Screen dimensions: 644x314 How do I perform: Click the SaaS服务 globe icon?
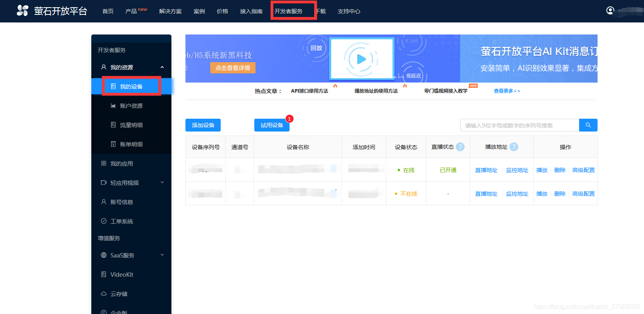(x=104, y=255)
